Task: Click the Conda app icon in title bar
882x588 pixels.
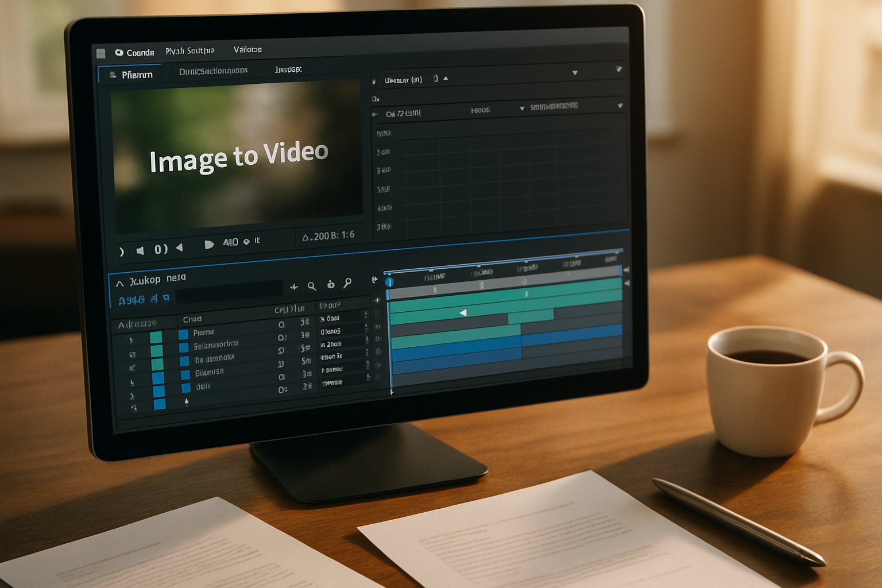Action: (x=119, y=52)
